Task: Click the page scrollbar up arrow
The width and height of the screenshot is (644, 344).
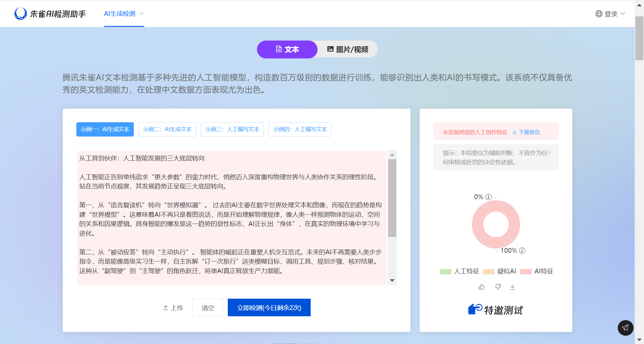Action: pyautogui.click(x=639, y=5)
